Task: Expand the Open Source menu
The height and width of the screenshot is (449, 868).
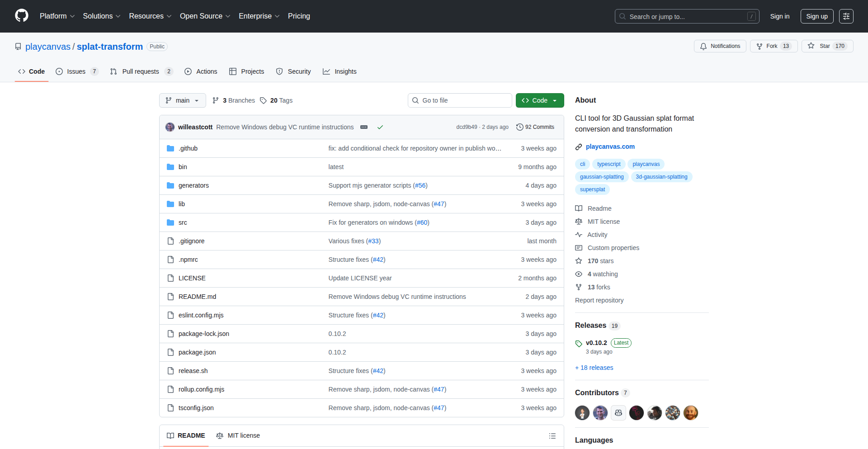Action: [205, 16]
